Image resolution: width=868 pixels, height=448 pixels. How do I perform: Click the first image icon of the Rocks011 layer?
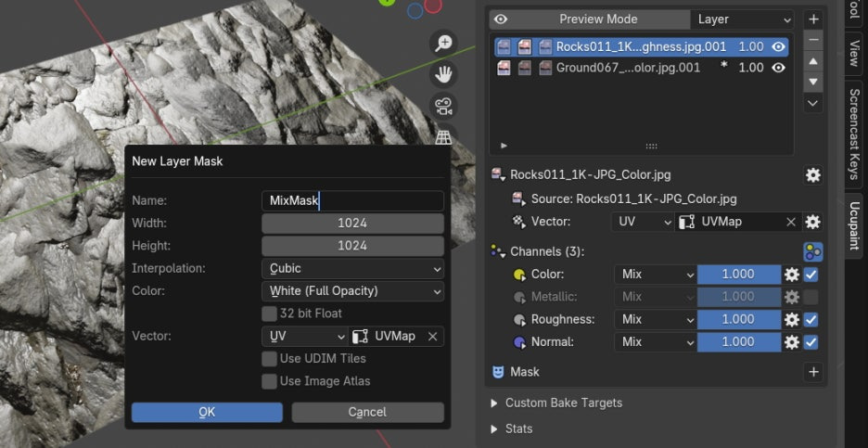click(x=504, y=47)
